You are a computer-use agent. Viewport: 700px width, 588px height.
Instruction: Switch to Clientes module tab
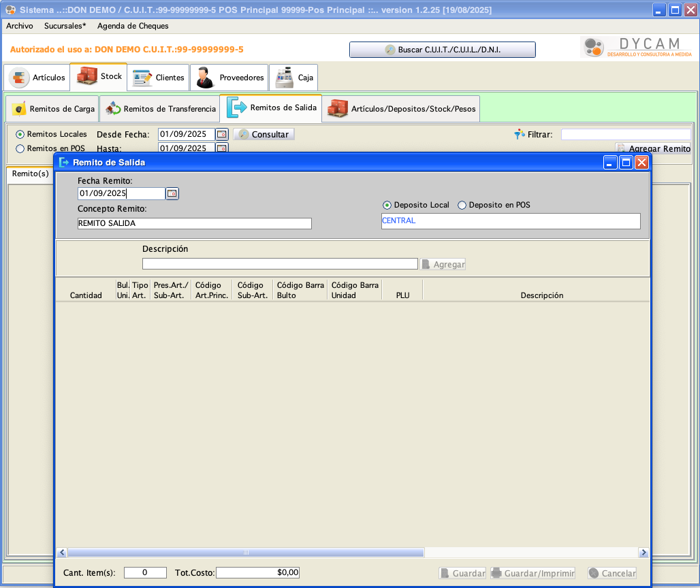click(159, 78)
